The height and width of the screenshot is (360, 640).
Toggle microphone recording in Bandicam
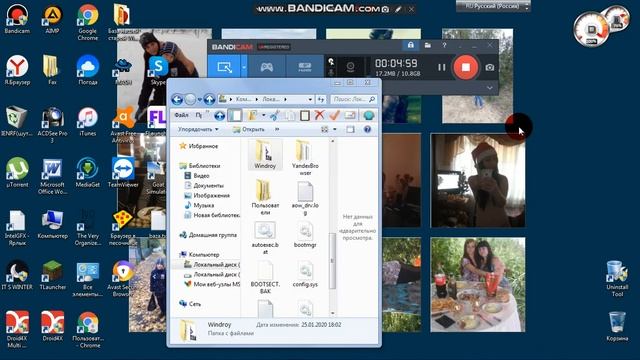331,72
